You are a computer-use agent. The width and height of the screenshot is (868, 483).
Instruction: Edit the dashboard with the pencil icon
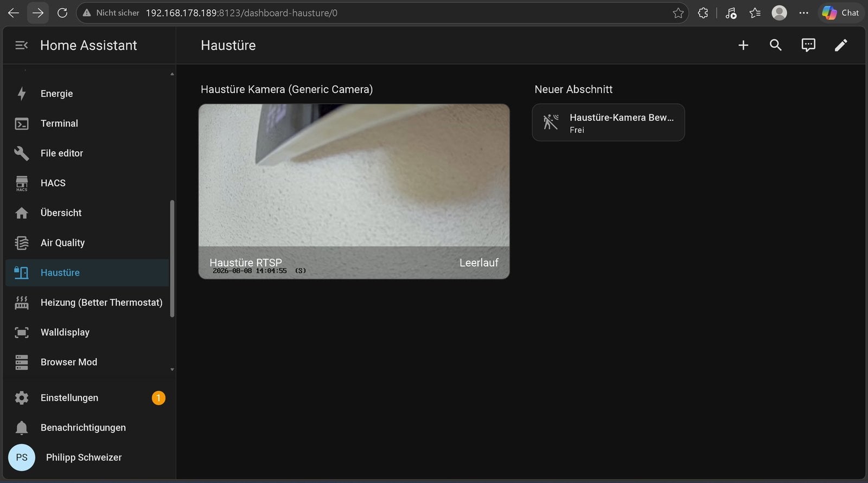(841, 46)
